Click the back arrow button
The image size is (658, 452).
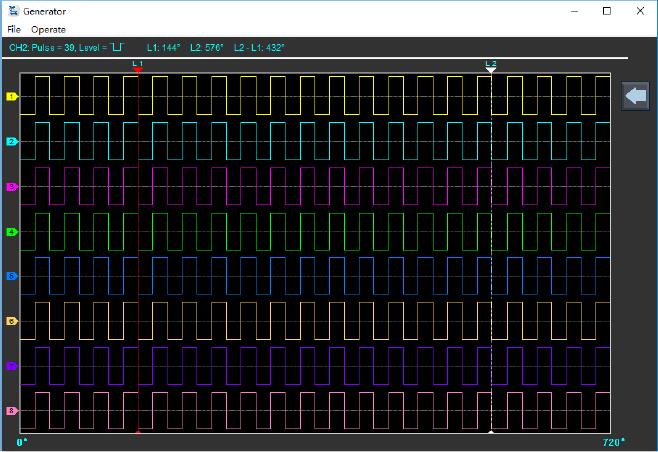(635, 96)
